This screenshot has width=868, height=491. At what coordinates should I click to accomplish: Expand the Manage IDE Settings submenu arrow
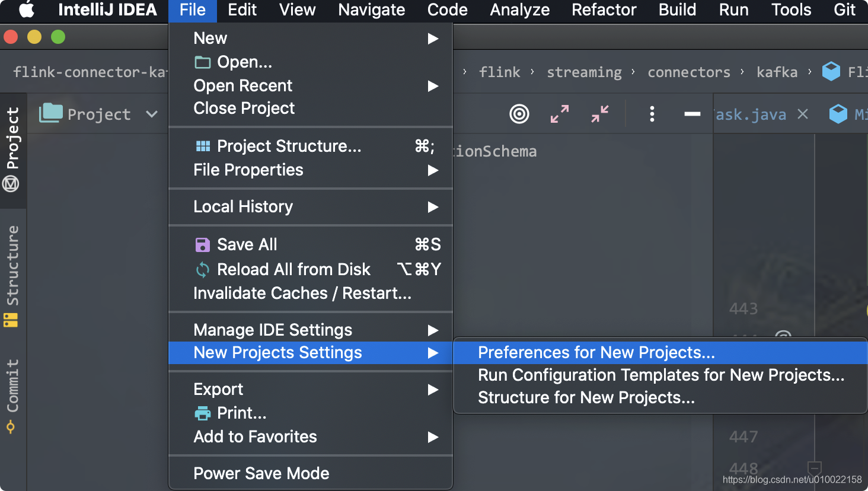tap(433, 330)
